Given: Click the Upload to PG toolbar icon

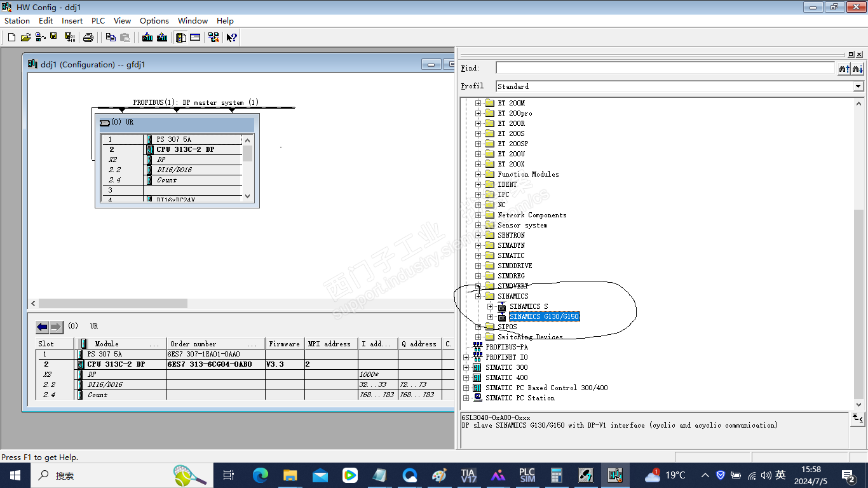Looking at the screenshot, I should click(162, 37).
